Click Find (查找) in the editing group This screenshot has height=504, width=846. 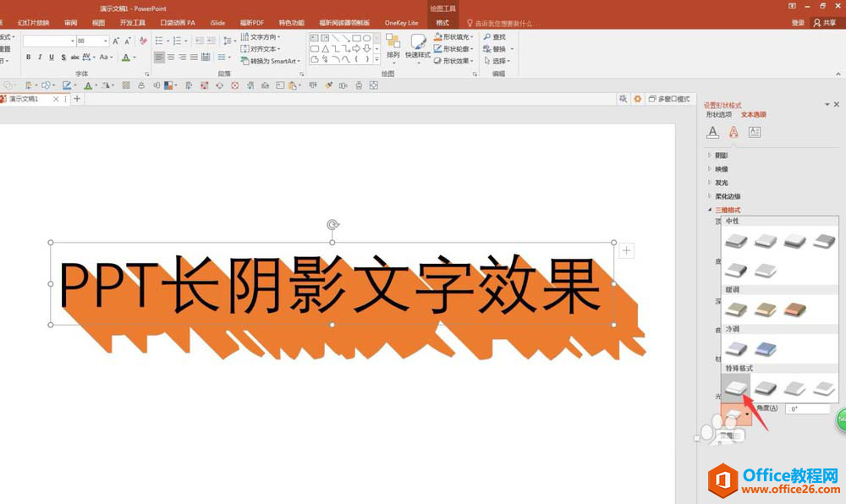click(495, 36)
